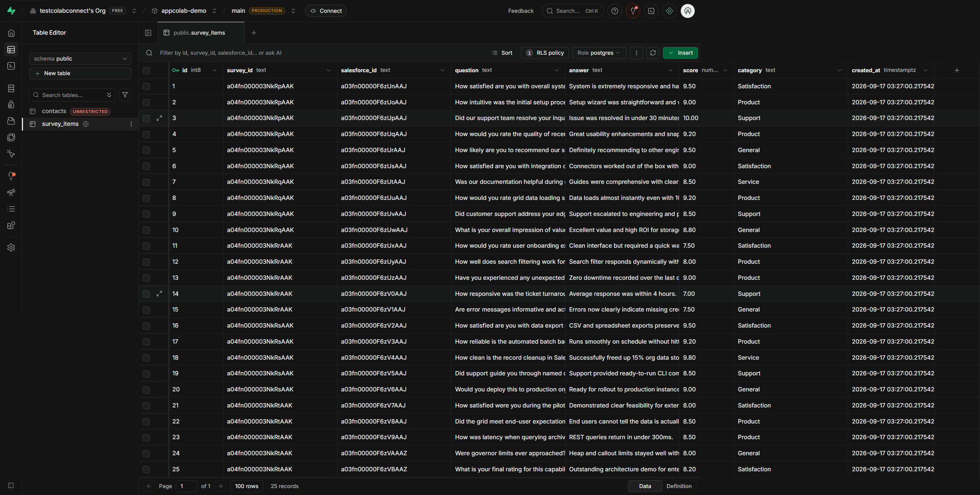The height and width of the screenshot is (495, 980).
Task: Click the Sort button
Action: [502, 53]
